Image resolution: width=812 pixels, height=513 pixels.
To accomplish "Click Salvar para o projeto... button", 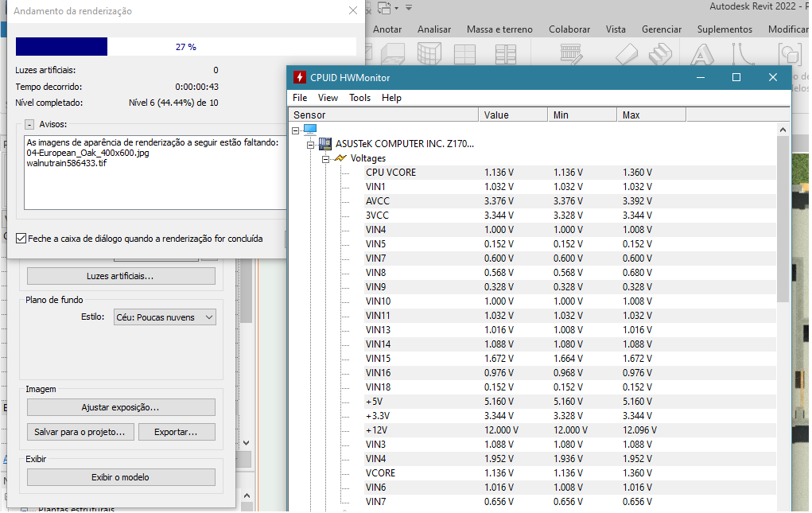I will click(80, 432).
